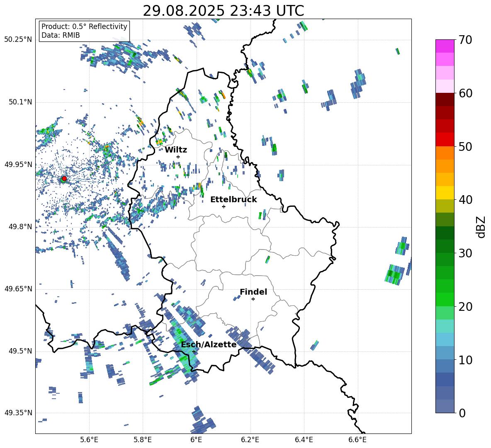491x448 pixels.
Task: Click the 5.8°E longitude label
Action: (143, 440)
